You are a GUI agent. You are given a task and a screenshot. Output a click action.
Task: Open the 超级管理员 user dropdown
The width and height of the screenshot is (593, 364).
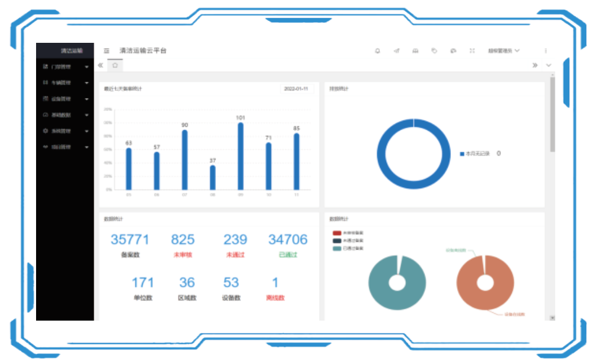[503, 51]
